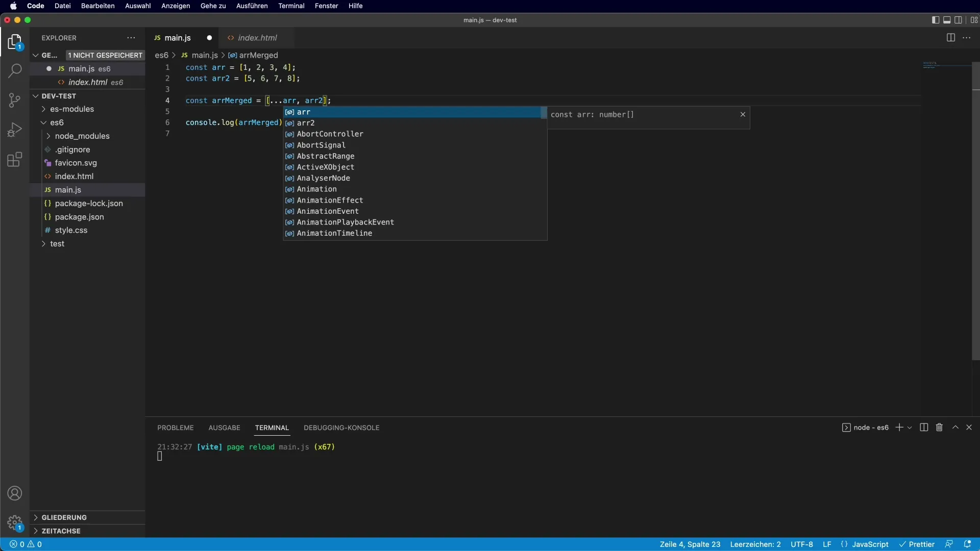980x551 pixels.
Task: Open the Search view in activity bar
Action: tap(15, 70)
